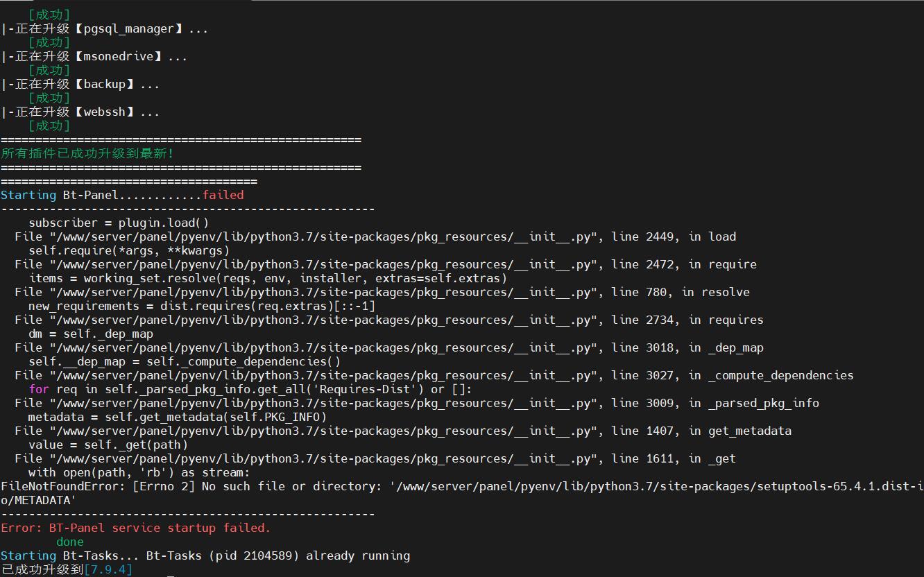The height and width of the screenshot is (577, 924).
Task: Click the 'Bt-Tasks (pid 2104589) already running' text
Action: 278,556
